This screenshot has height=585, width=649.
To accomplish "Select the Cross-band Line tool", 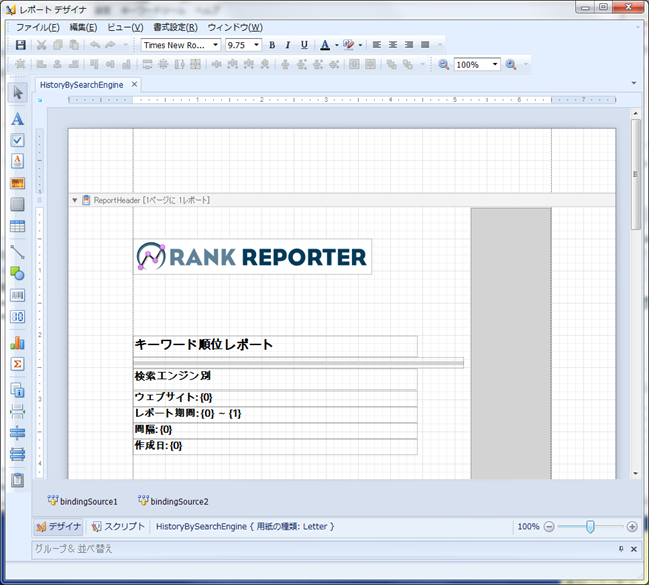I will pyautogui.click(x=17, y=433).
